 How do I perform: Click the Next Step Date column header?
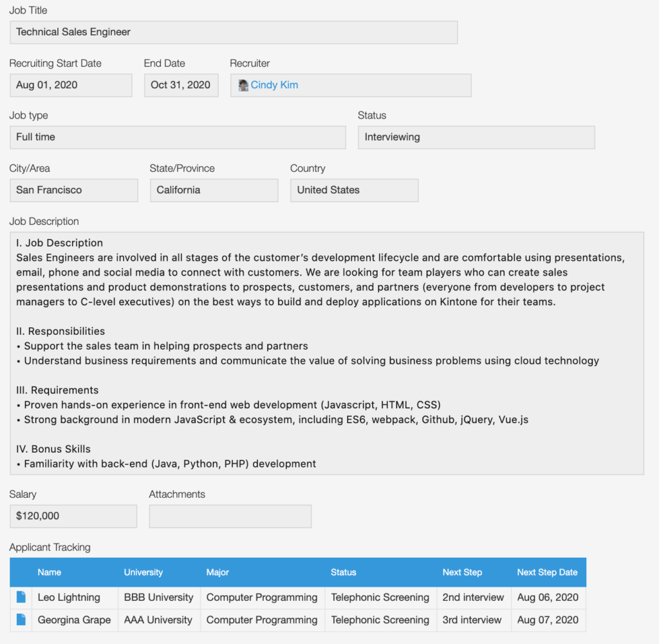pos(547,573)
